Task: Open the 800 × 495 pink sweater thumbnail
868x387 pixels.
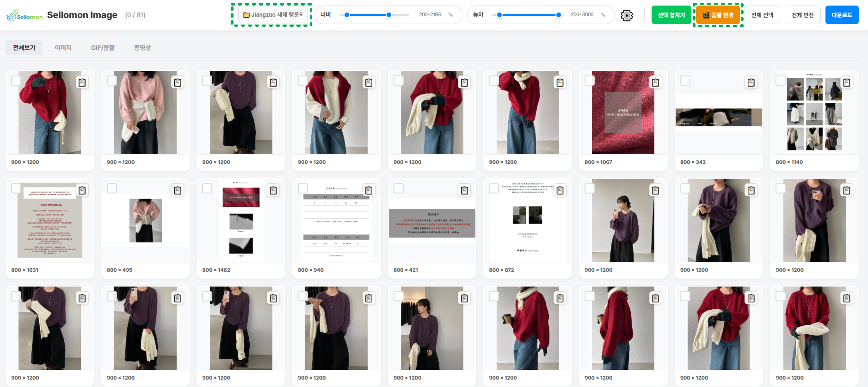Action: [145, 220]
